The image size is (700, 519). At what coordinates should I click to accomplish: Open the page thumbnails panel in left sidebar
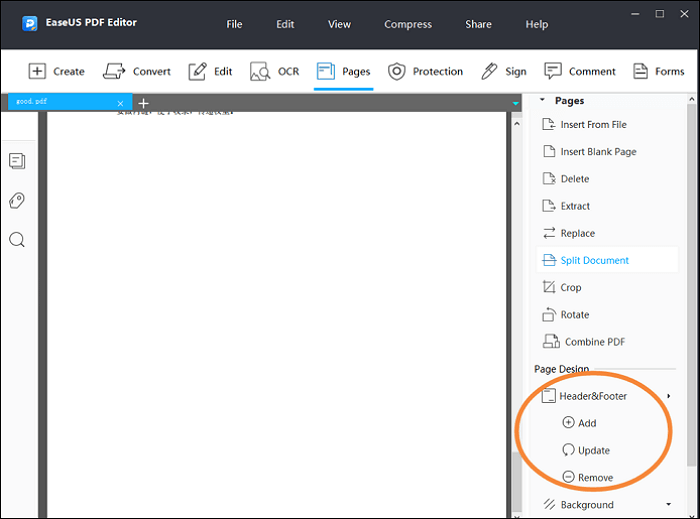(17, 161)
